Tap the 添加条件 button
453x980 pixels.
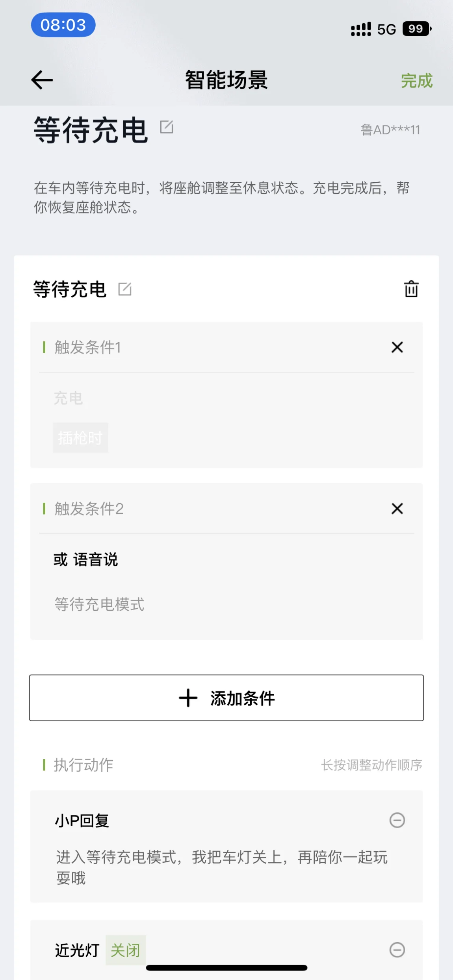click(226, 698)
